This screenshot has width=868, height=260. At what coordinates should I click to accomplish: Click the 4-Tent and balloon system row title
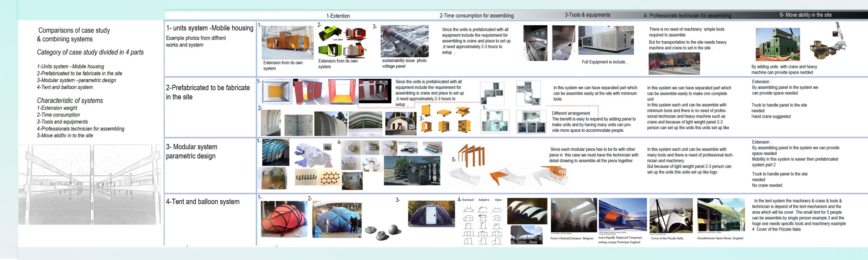pyautogui.click(x=202, y=202)
